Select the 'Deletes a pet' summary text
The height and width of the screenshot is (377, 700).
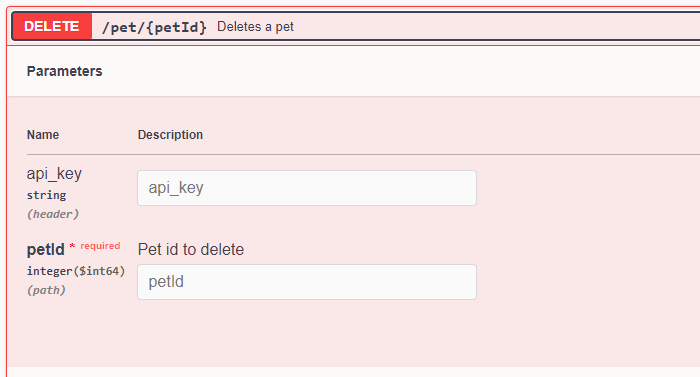coord(255,27)
